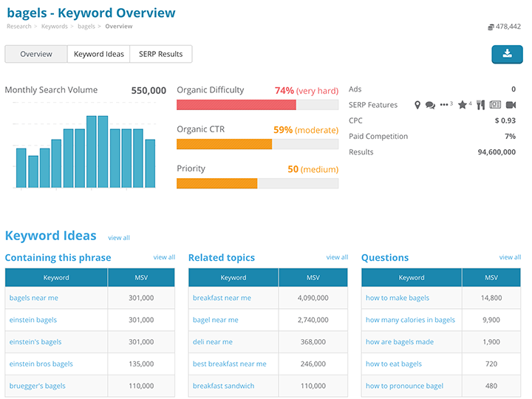
Task: Click the download export button
Action: coord(507,54)
